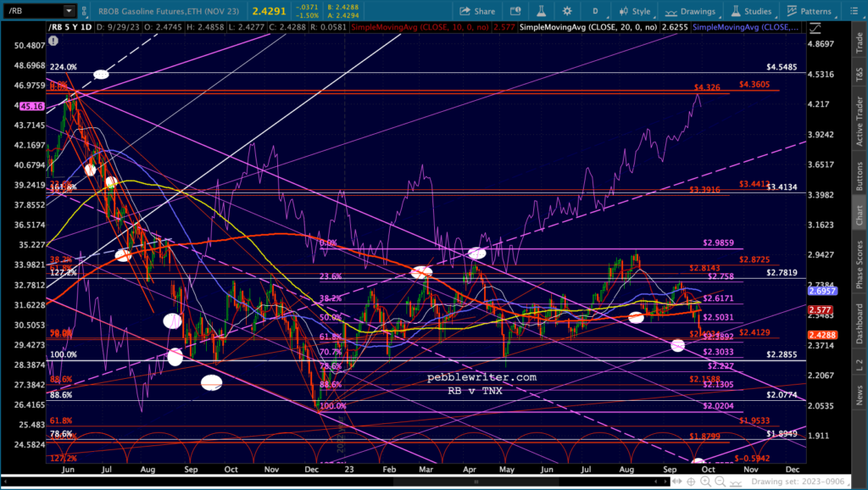The height and width of the screenshot is (490, 868).
Task: Click the horizontal time scrollbar thumb
Action: 476,482
